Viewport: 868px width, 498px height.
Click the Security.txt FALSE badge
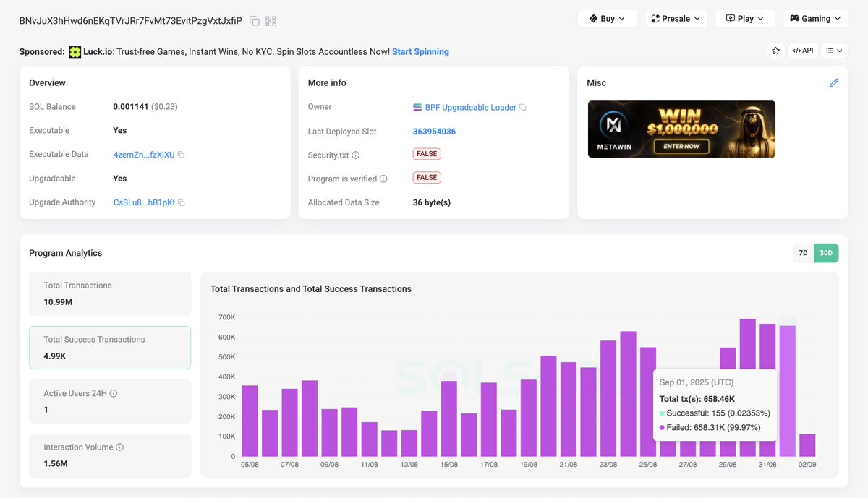(427, 154)
